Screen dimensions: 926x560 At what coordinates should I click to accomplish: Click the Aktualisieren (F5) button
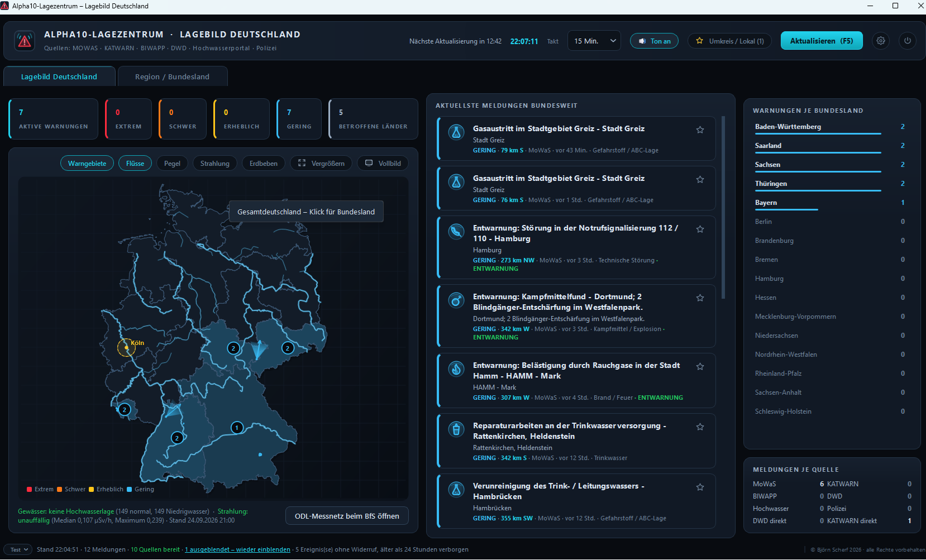click(822, 41)
